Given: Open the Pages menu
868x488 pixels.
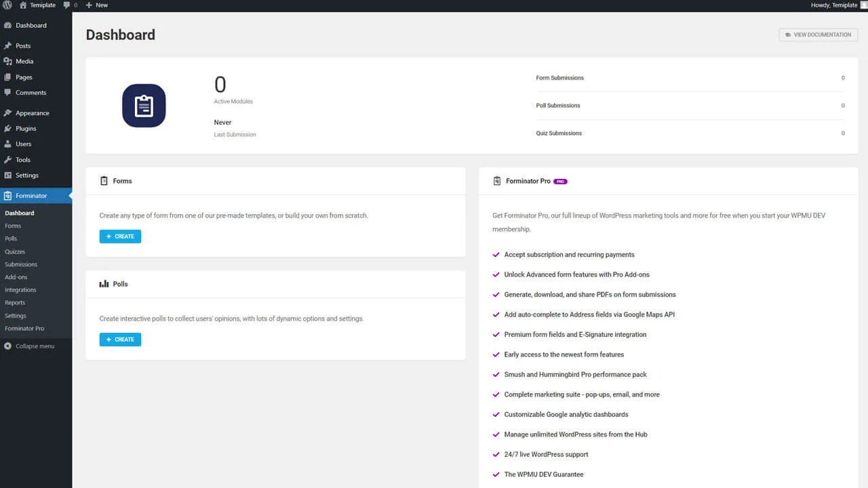Looking at the screenshot, I should [x=36, y=77].
